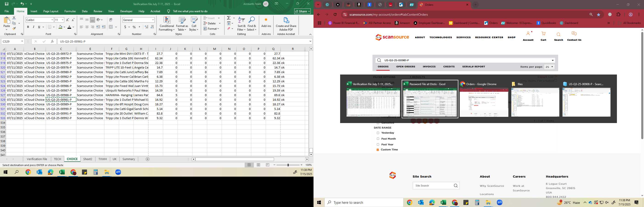644x207 pixels.
Task: Open the font size dropdown
Action: (x=62, y=20)
